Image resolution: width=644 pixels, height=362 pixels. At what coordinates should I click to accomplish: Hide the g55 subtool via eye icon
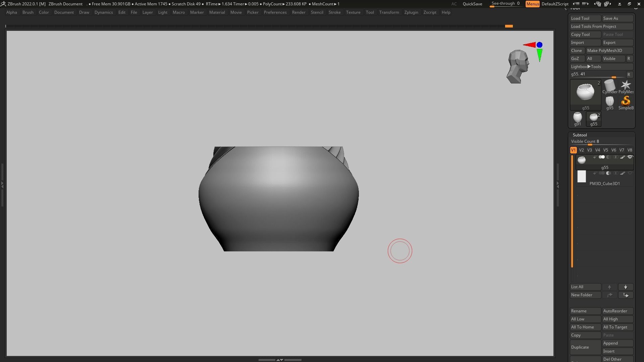[630, 157]
